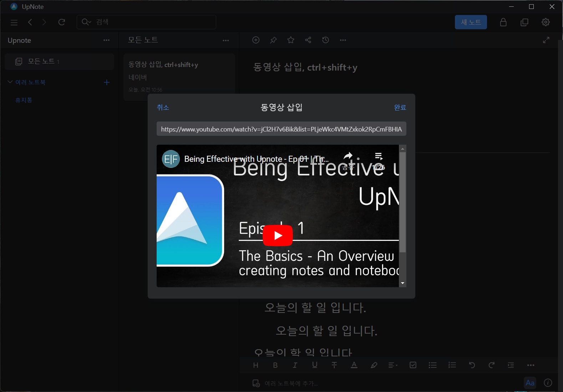Open the editor toolbar more options
The width and height of the screenshot is (563, 392).
tap(343, 40)
